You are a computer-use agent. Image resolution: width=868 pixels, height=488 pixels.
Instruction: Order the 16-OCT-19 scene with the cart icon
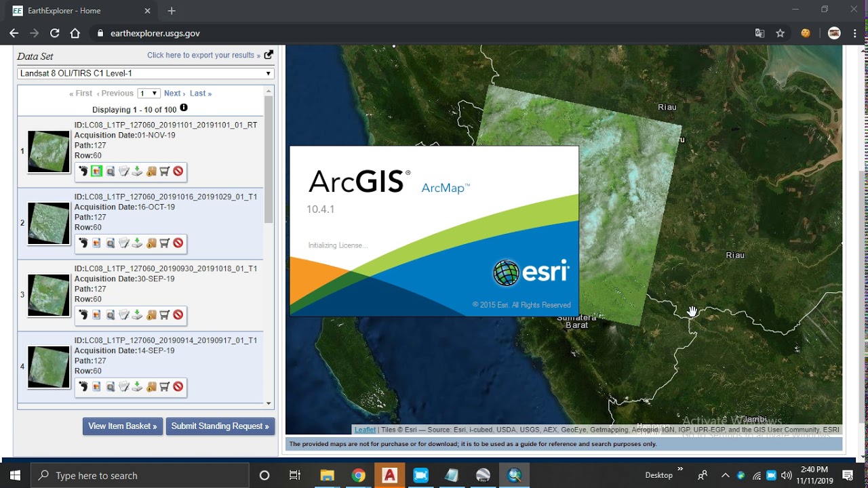[164, 243]
